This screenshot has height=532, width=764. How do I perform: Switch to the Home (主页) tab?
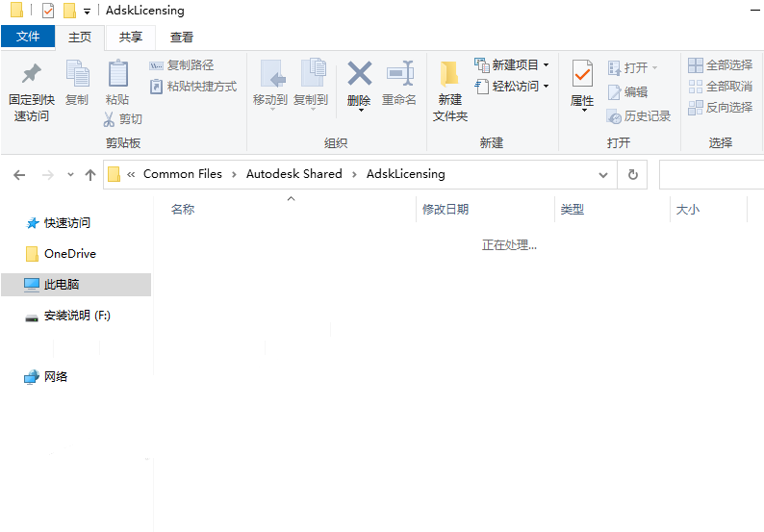tap(80, 37)
